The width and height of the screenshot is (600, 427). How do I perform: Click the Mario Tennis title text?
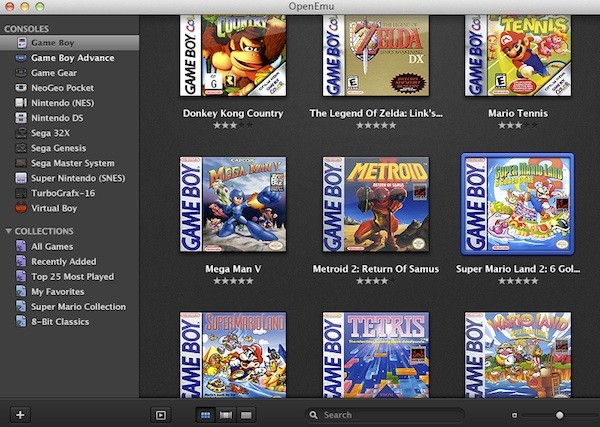coord(518,113)
